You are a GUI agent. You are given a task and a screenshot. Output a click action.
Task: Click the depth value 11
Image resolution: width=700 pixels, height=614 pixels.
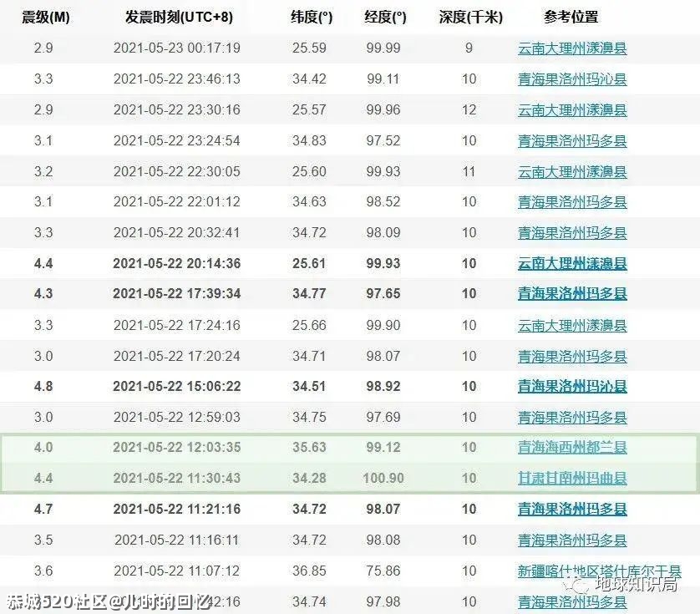[469, 171]
